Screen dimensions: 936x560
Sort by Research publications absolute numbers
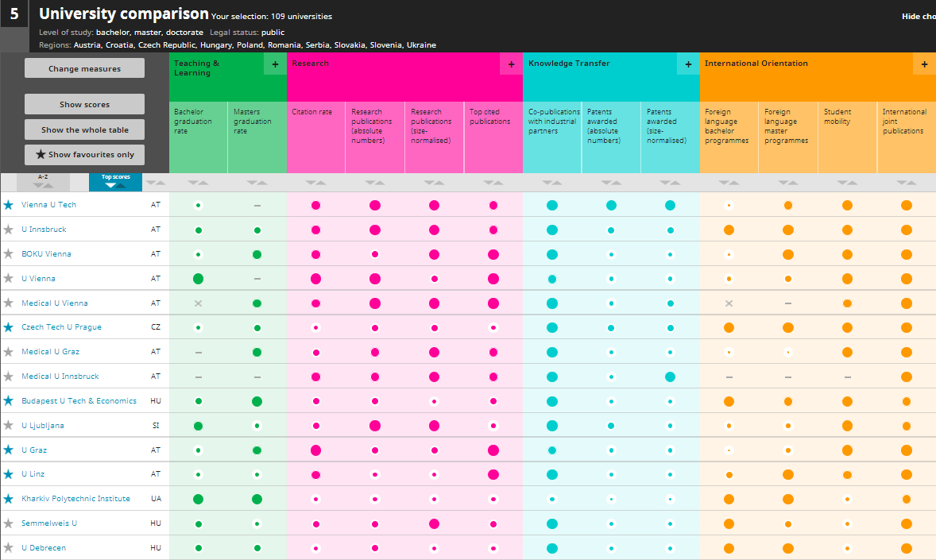(375, 183)
